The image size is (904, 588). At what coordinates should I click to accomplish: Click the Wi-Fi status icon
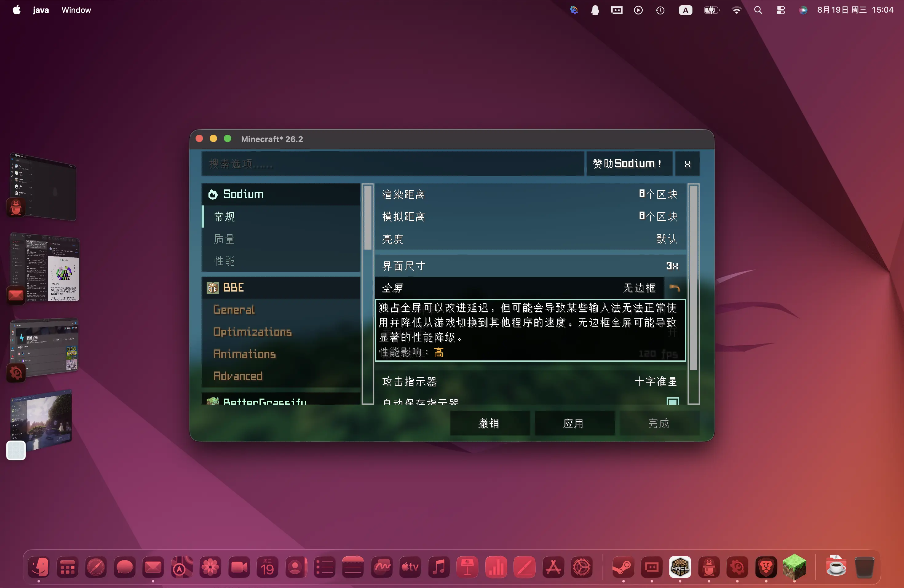(x=736, y=10)
